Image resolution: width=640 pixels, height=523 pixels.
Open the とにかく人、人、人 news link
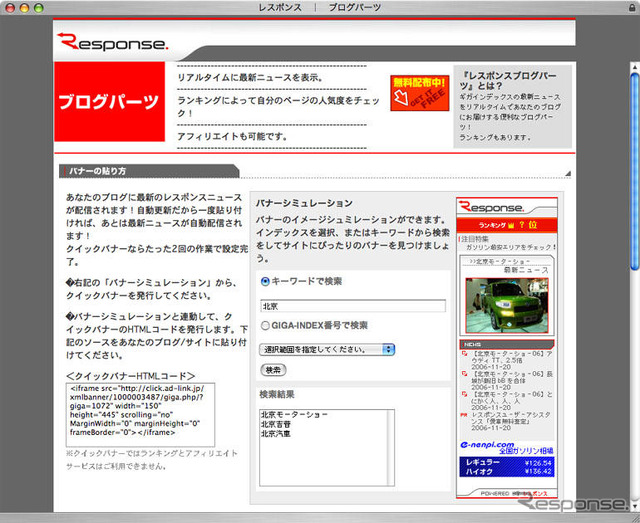512,398
